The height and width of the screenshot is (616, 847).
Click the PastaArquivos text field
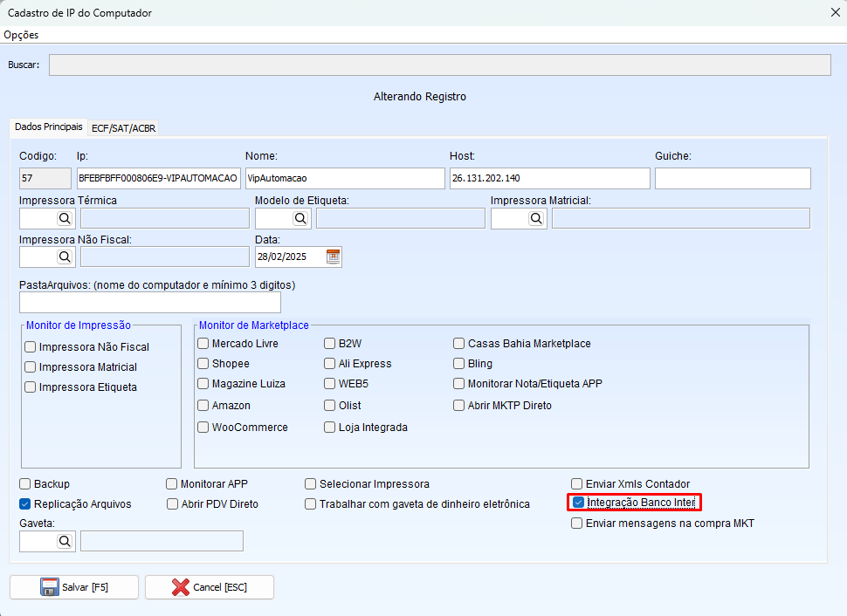pyautogui.click(x=149, y=302)
